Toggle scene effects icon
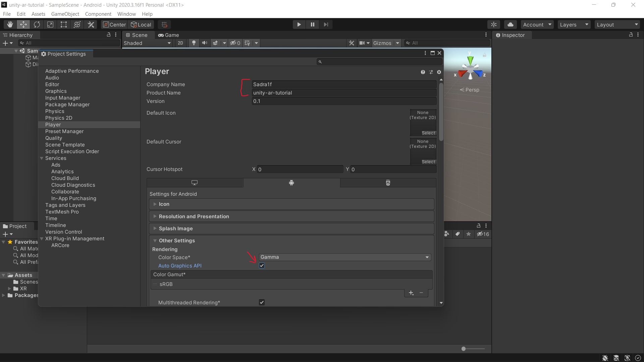This screenshot has width=644, height=362. pyautogui.click(x=216, y=43)
